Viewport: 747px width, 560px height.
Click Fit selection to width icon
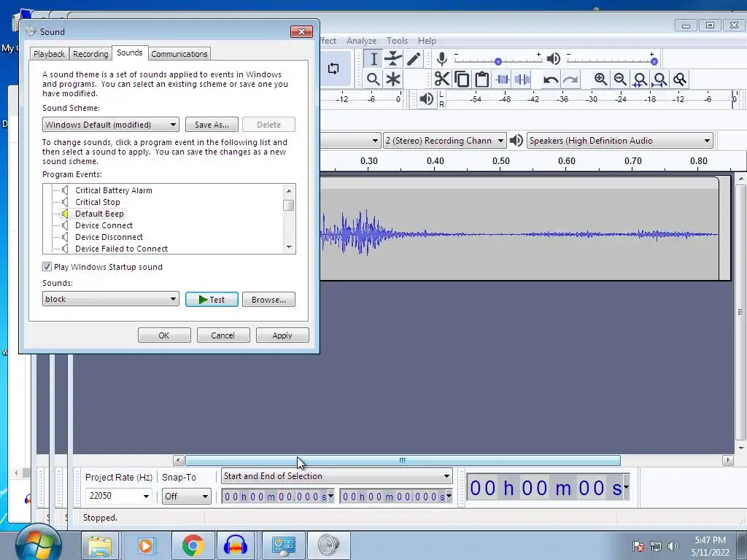coord(640,79)
